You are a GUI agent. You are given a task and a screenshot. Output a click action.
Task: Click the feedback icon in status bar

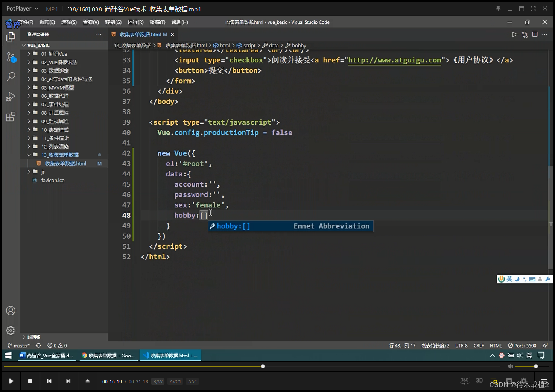tap(545, 345)
